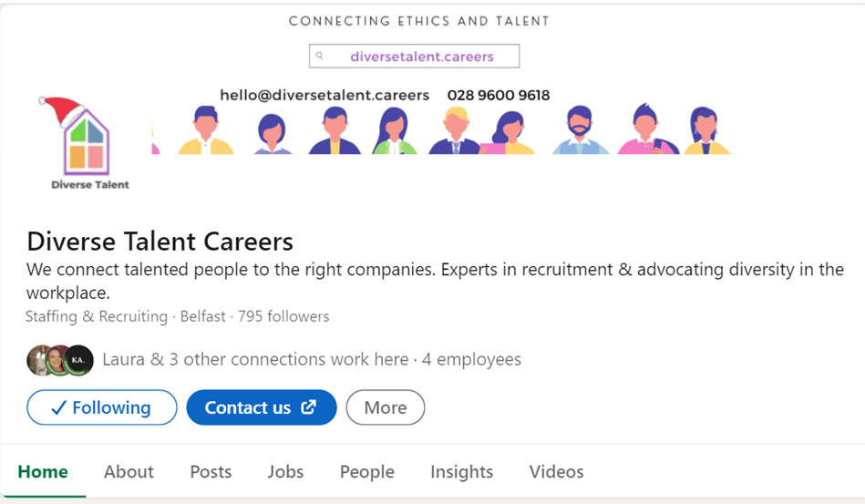Click the external link icon on Contact us

click(x=308, y=407)
